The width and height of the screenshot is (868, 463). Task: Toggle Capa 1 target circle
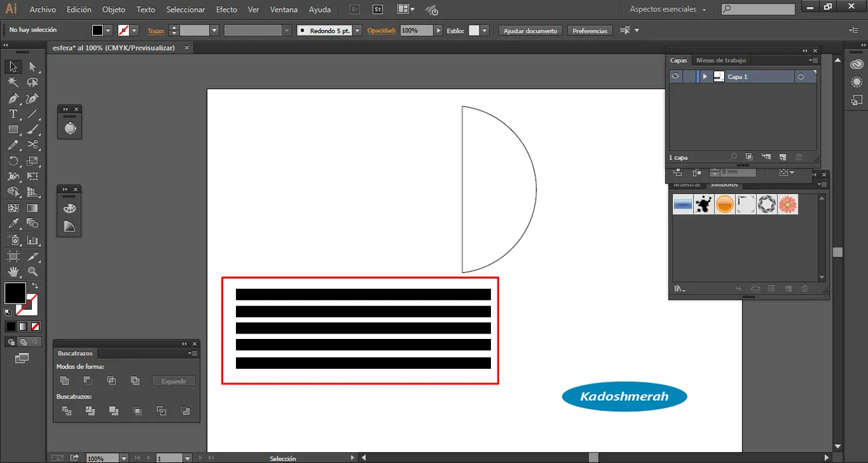pos(801,77)
